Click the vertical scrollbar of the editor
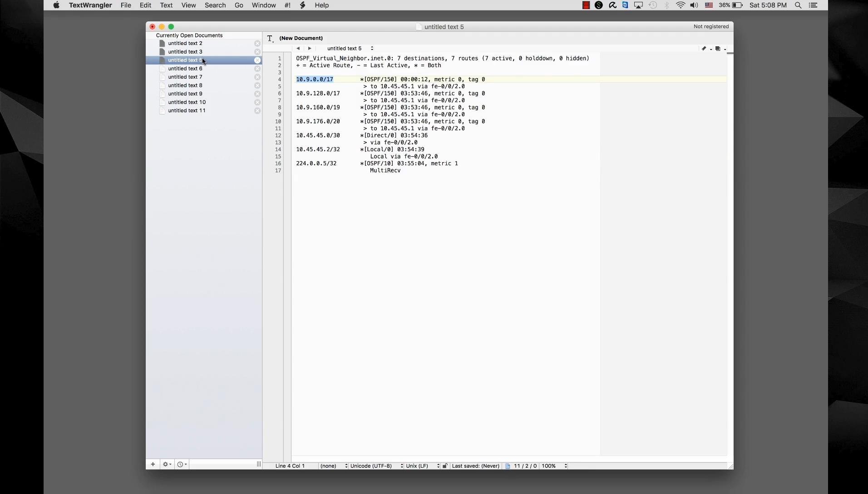The height and width of the screenshot is (494, 868). [x=730, y=254]
